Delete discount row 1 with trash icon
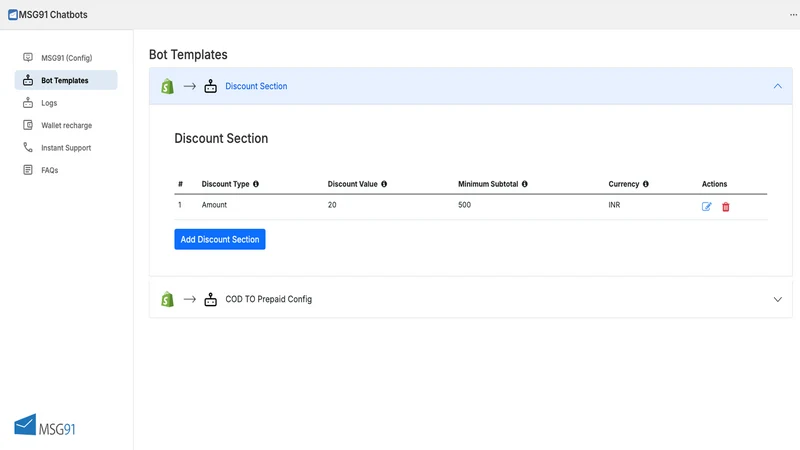Screen dimensions: 800x450 [726, 207]
